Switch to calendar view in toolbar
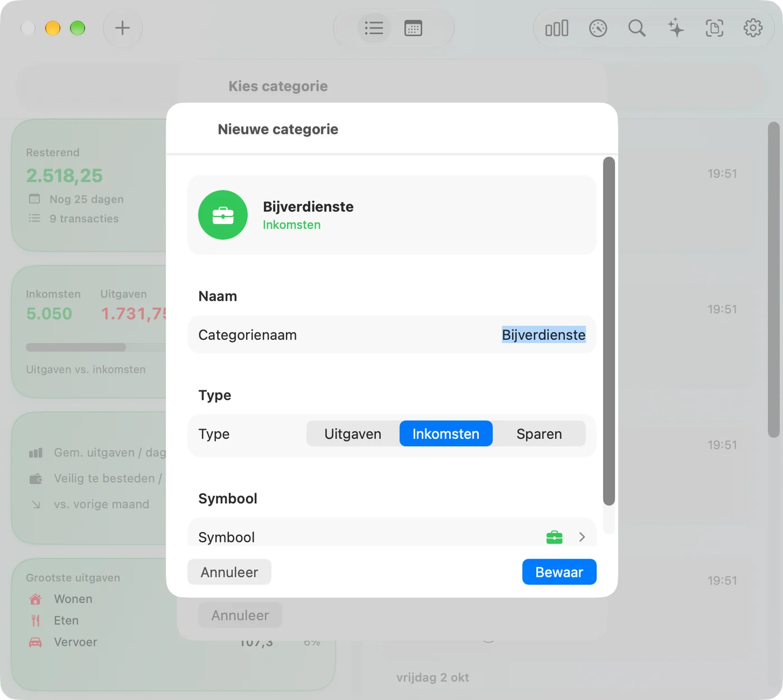The image size is (783, 700). coord(413,28)
